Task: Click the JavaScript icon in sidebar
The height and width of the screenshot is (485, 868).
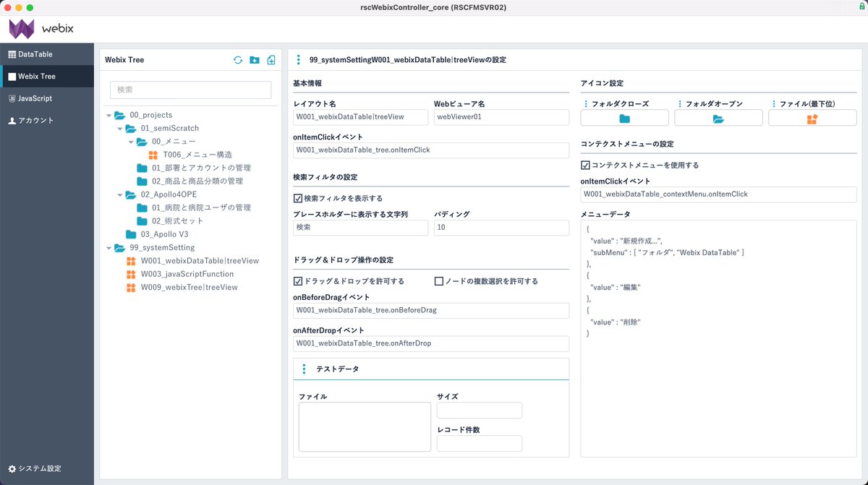Action: coord(12,98)
